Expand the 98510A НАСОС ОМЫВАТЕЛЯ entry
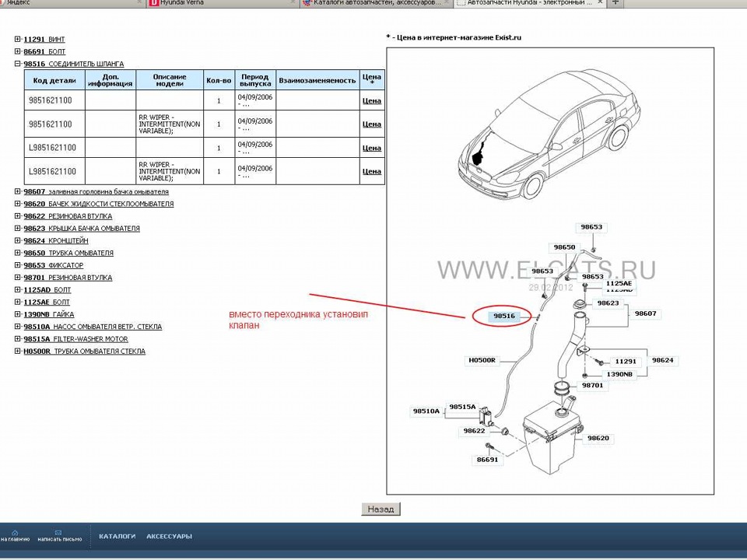This screenshot has height=560, width=747. 17,327
